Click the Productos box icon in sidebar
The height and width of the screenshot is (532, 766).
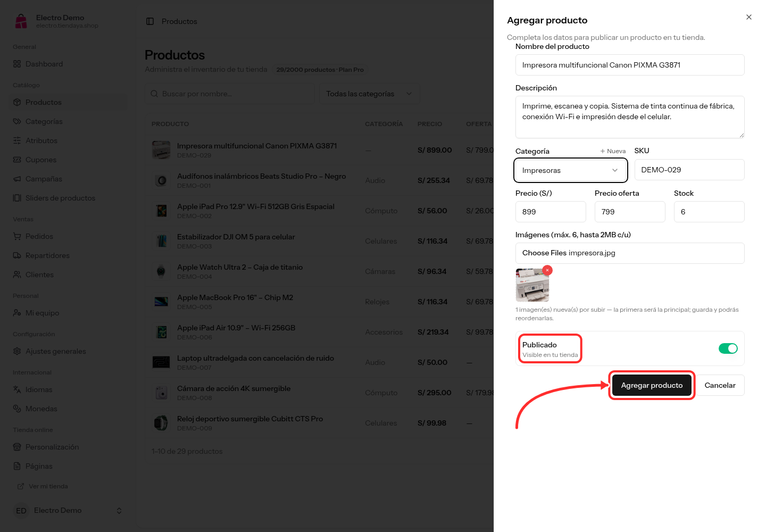[17, 102]
